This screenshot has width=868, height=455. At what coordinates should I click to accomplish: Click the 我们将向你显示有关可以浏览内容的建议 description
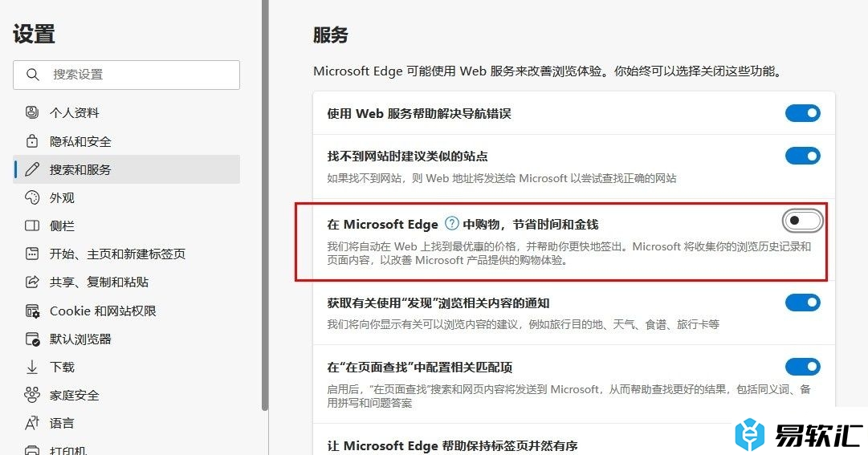tap(523, 324)
